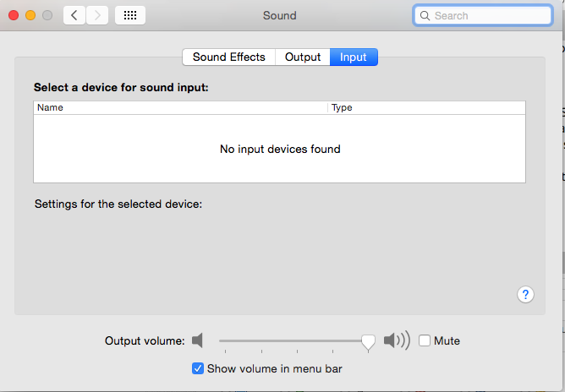Click the Type column header
The height and width of the screenshot is (392, 565).
point(426,107)
